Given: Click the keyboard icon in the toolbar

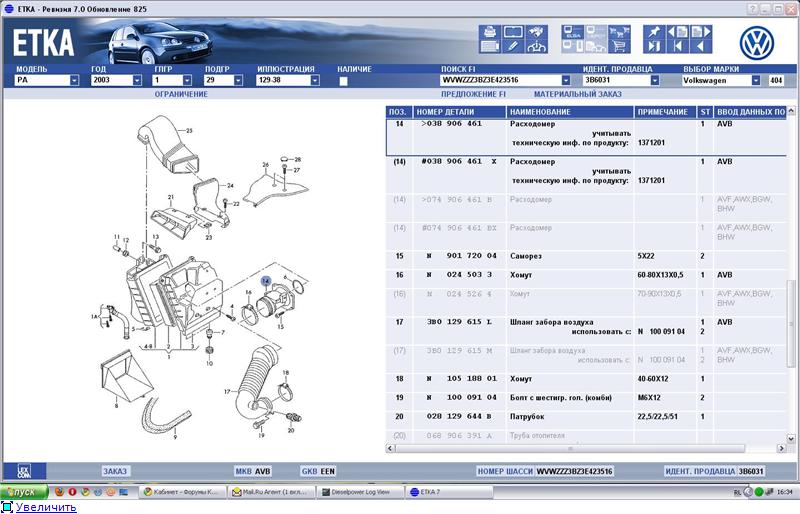Looking at the screenshot, I should (490, 46).
